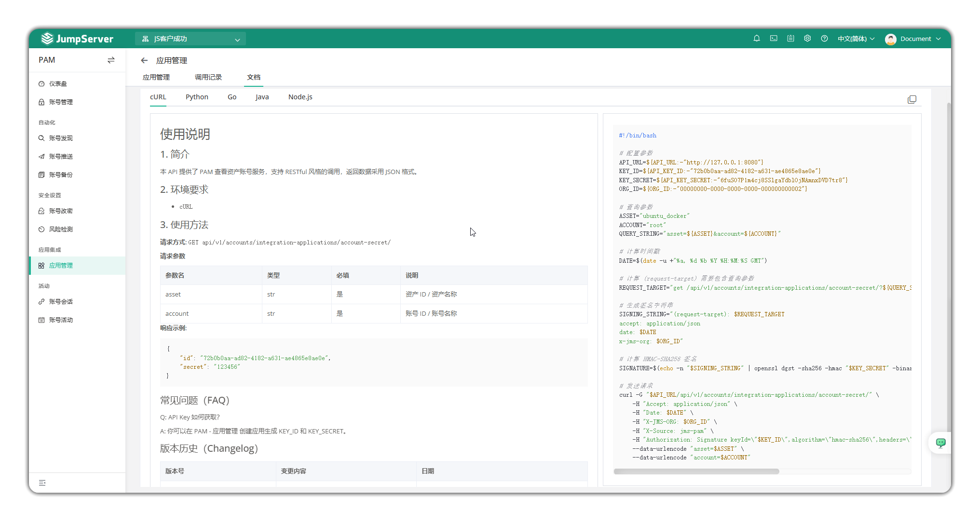980x512 pixels.
Task: Select the cURL code tab
Action: coord(158,97)
